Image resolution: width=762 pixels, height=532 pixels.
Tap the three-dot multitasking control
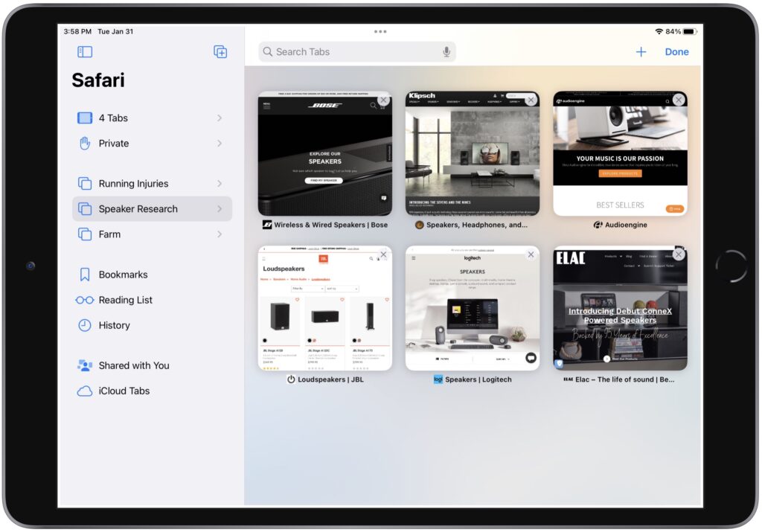[380, 31]
